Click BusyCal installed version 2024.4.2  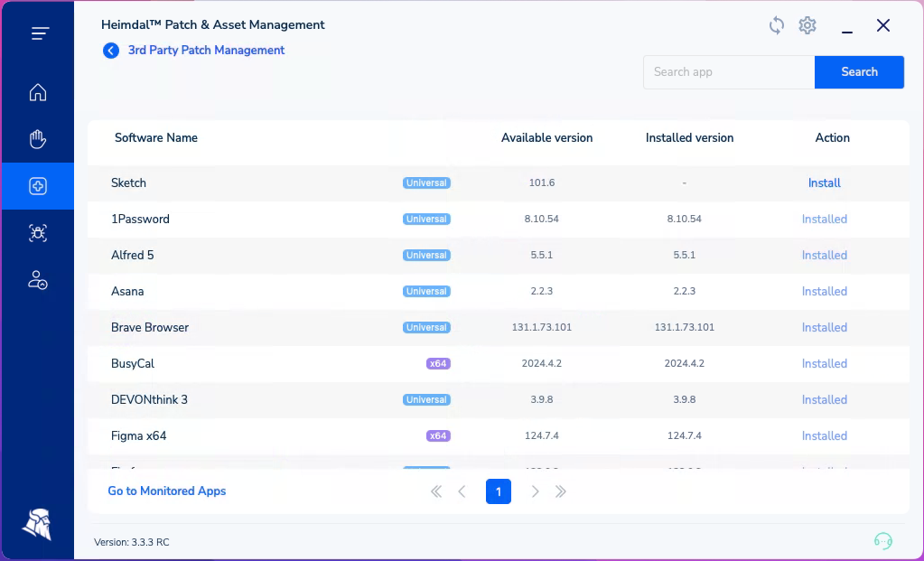[x=684, y=363]
